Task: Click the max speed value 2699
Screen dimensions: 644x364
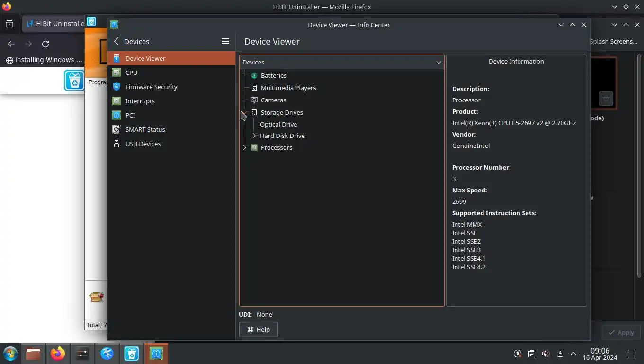Action: pyautogui.click(x=459, y=201)
